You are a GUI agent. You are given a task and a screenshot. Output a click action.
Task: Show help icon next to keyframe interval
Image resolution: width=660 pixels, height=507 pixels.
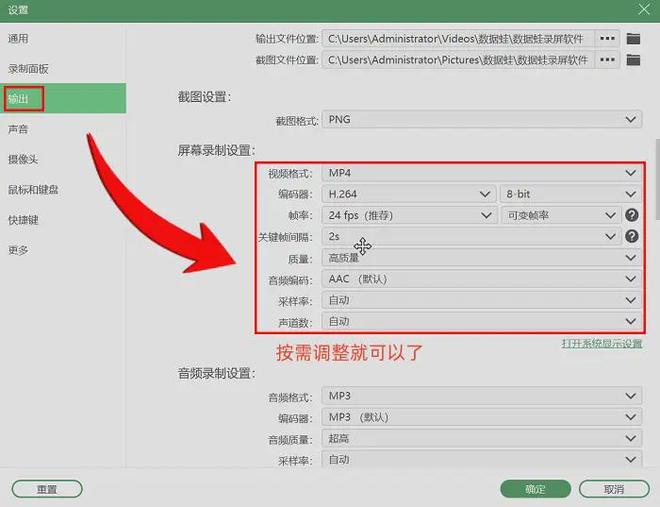tap(631, 236)
